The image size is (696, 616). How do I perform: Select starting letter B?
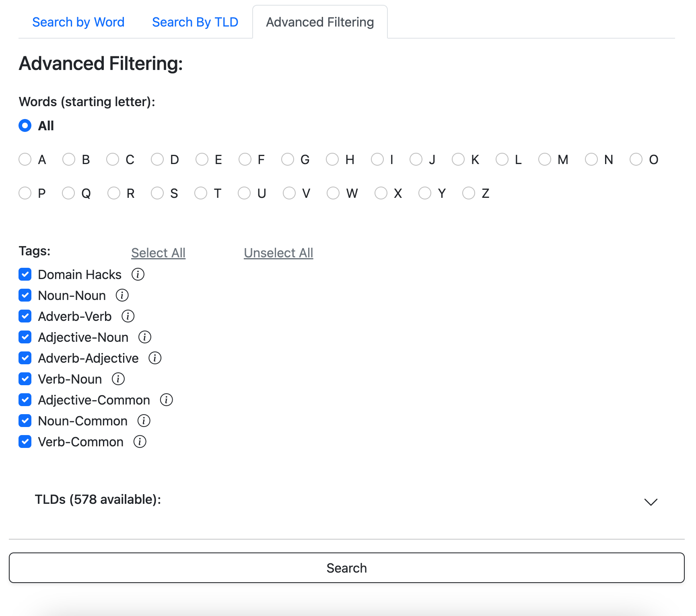(69, 160)
